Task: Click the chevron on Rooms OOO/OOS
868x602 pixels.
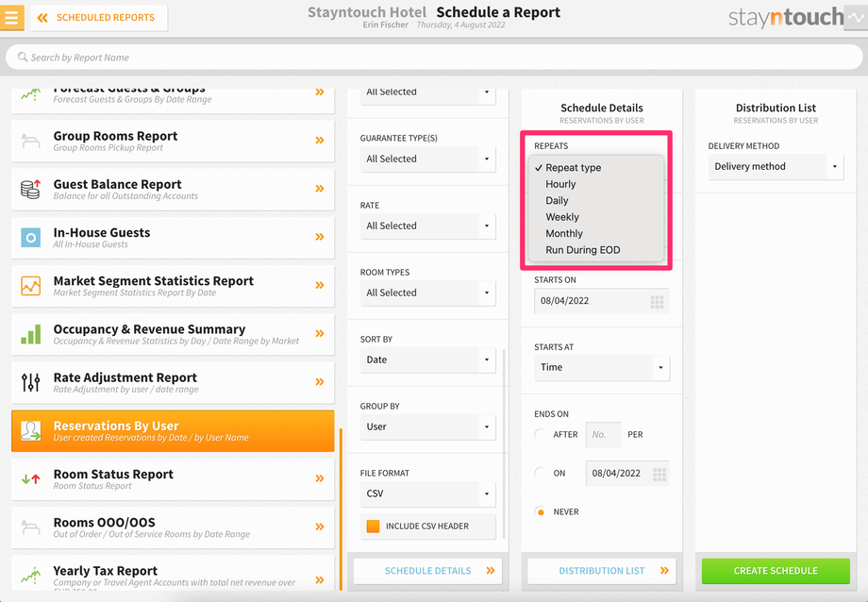Action: pyautogui.click(x=320, y=527)
